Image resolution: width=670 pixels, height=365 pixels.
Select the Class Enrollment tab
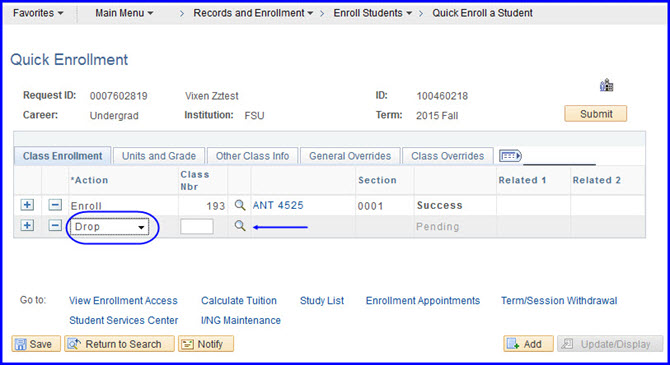[62, 156]
